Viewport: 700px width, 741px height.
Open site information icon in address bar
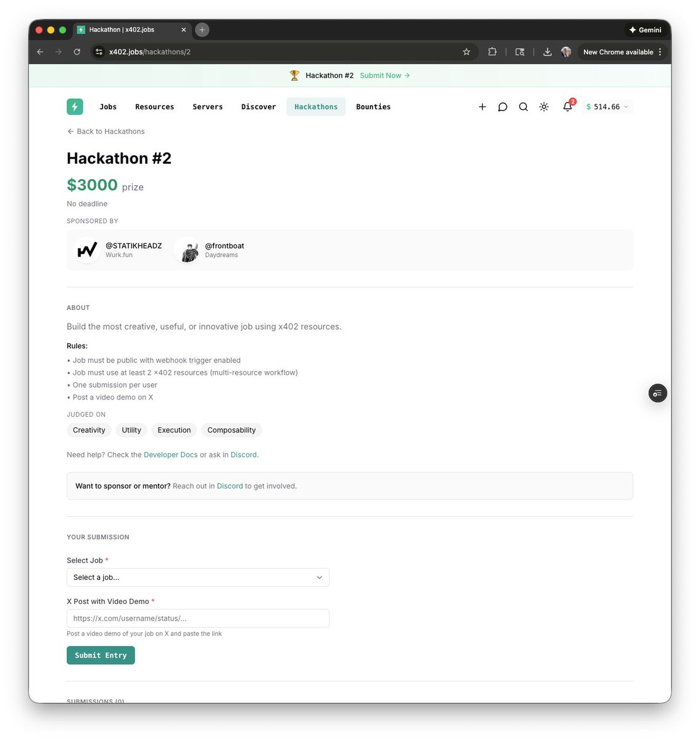(99, 52)
